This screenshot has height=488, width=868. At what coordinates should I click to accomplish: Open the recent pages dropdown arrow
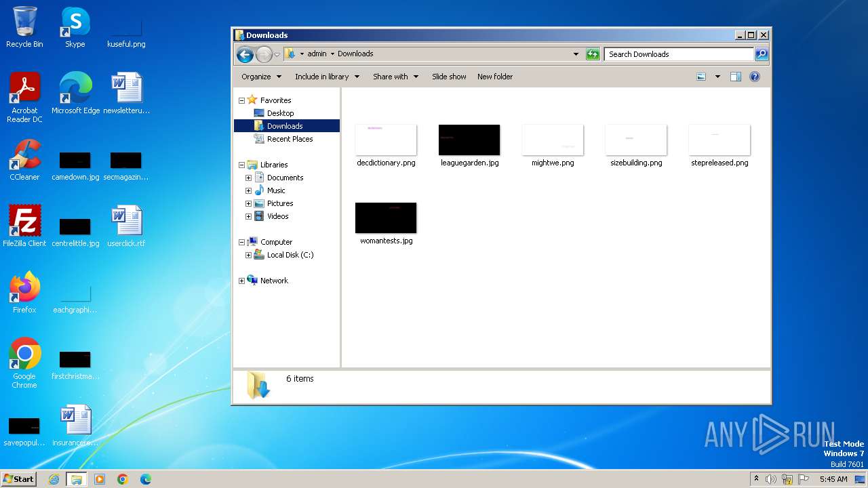pos(277,54)
